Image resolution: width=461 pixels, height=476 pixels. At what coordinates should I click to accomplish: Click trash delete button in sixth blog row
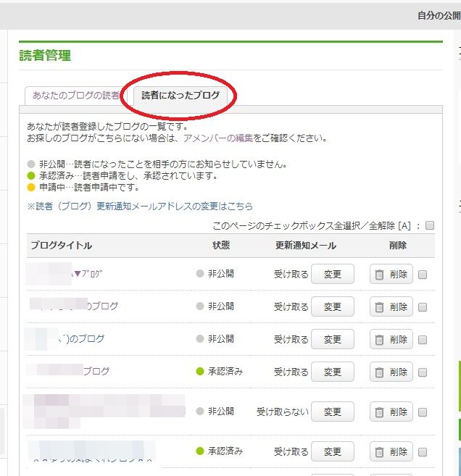pos(391,451)
